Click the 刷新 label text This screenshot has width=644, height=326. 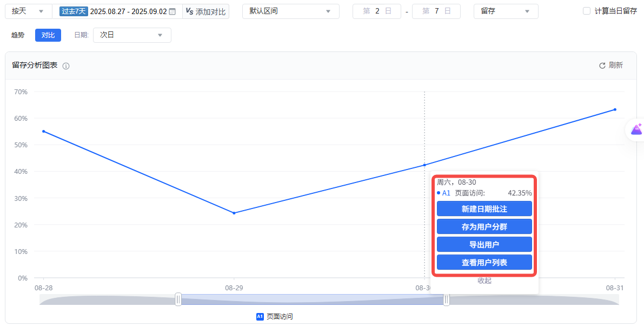616,66
